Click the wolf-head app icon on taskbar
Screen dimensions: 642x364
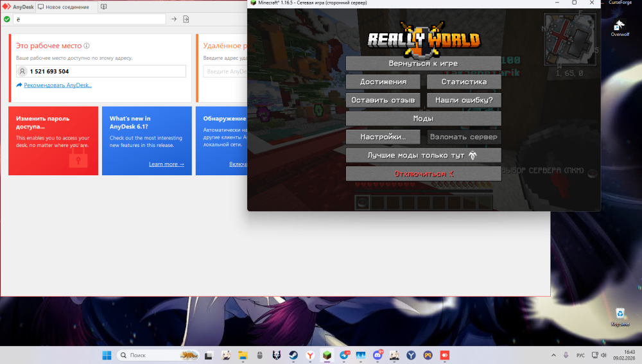coord(276,356)
